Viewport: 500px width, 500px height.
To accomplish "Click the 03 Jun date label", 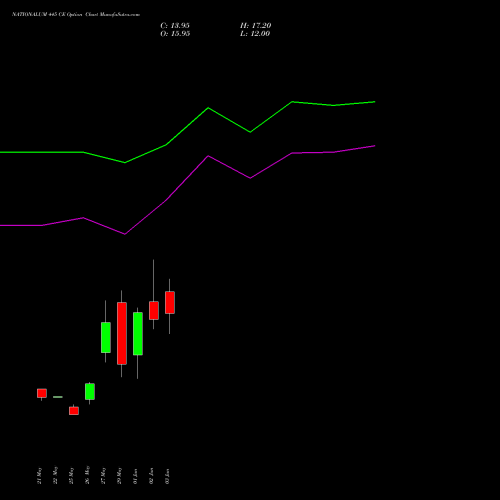I will click(x=167, y=476).
